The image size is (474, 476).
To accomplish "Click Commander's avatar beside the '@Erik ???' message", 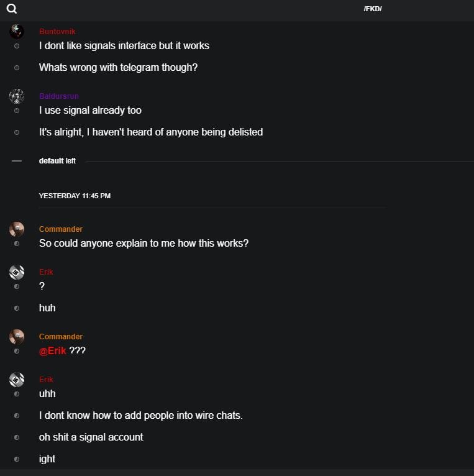I will tap(17, 337).
